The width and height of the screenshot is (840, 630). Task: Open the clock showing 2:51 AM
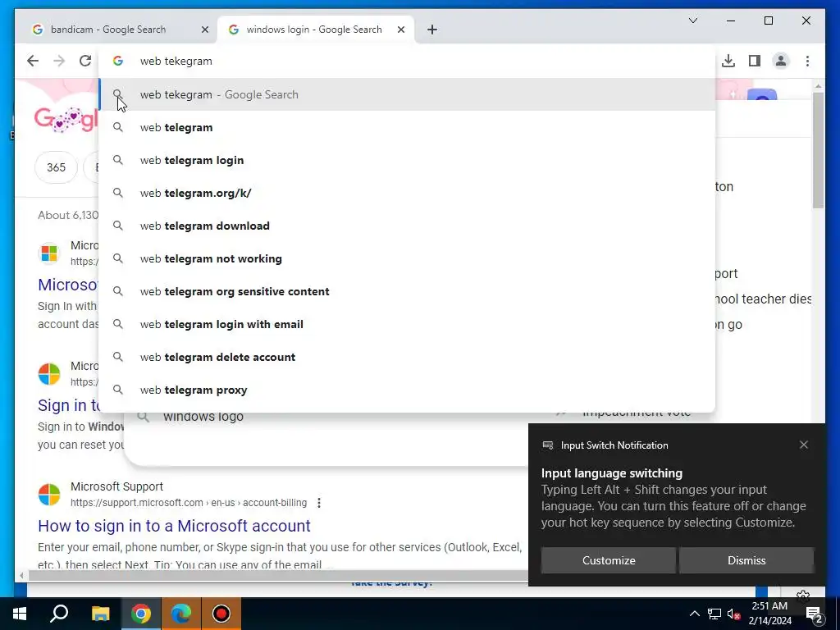(x=769, y=614)
